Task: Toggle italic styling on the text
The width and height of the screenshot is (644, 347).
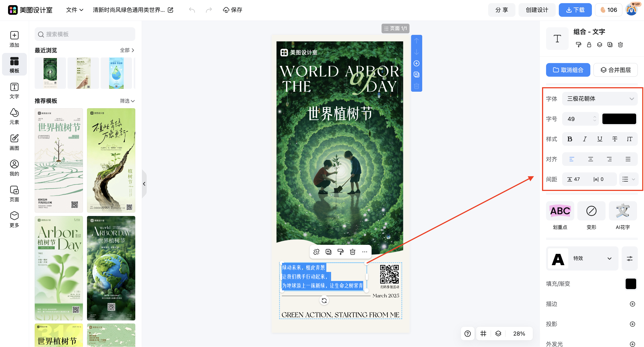Action: 585,139
